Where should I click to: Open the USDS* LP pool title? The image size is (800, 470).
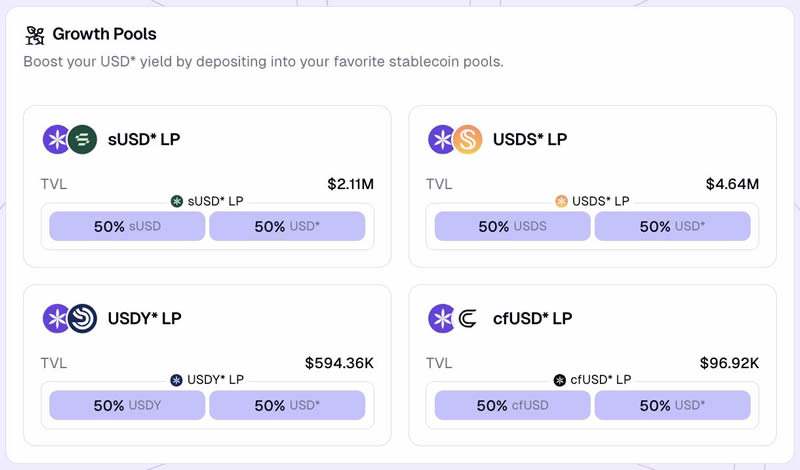click(x=530, y=139)
